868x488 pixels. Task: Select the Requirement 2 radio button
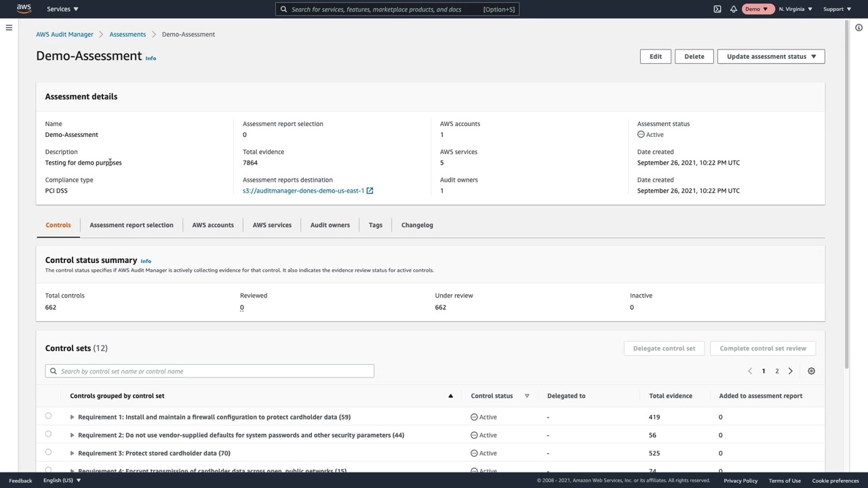tap(48, 434)
